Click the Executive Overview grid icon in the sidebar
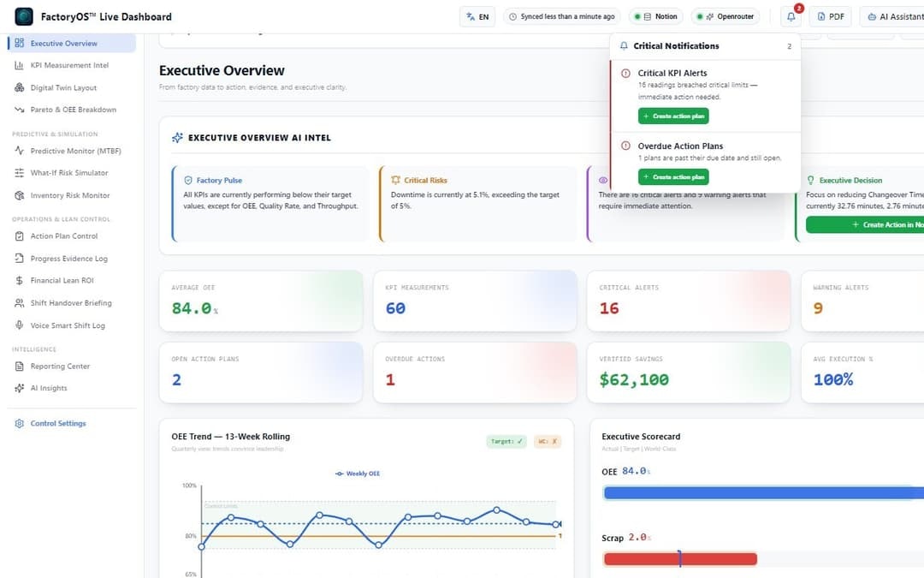This screenshot has height=578, width=924. [x=20, y=43]
